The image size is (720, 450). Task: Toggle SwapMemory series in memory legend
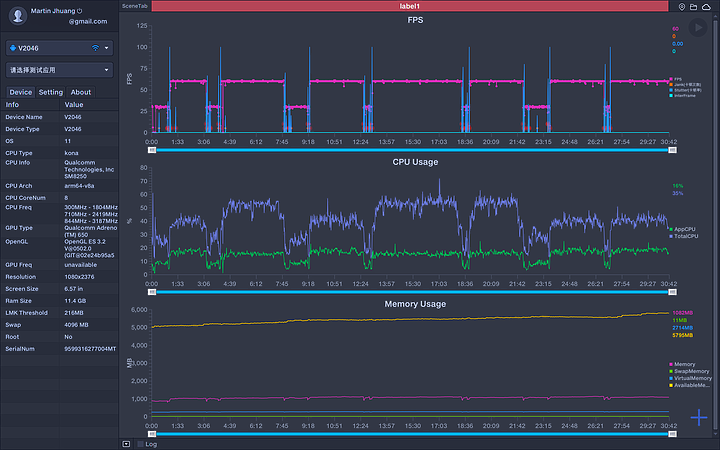tap(689, 371)
